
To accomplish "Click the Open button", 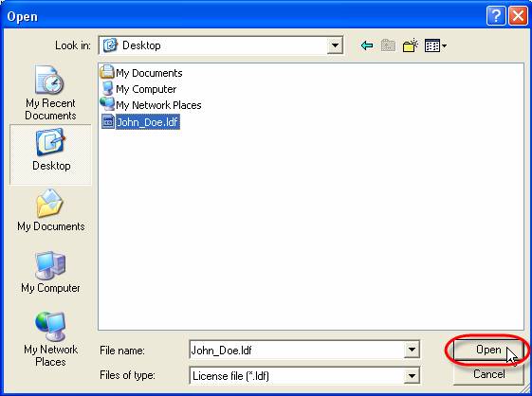I will [x=488, y=350].
